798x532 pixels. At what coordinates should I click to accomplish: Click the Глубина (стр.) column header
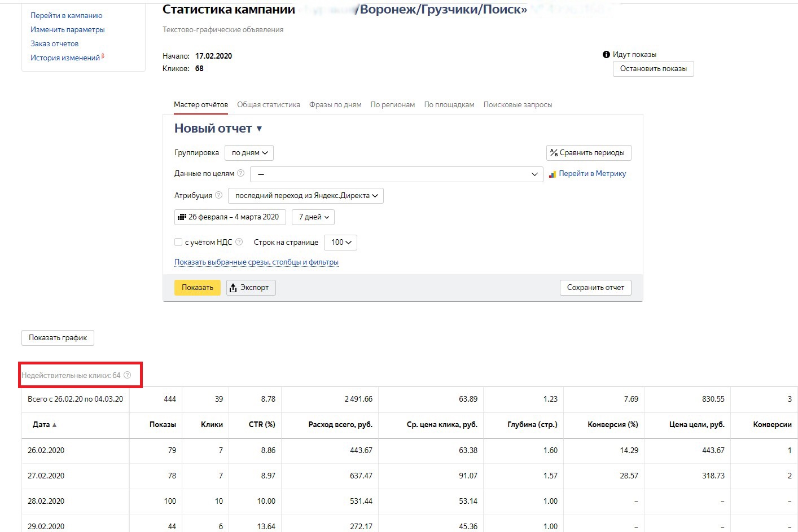coord(532,425)
